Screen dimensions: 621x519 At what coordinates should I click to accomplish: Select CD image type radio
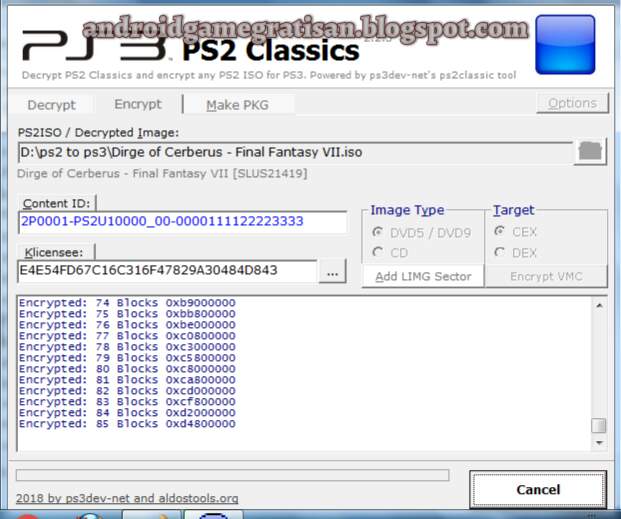pos(391,252)
